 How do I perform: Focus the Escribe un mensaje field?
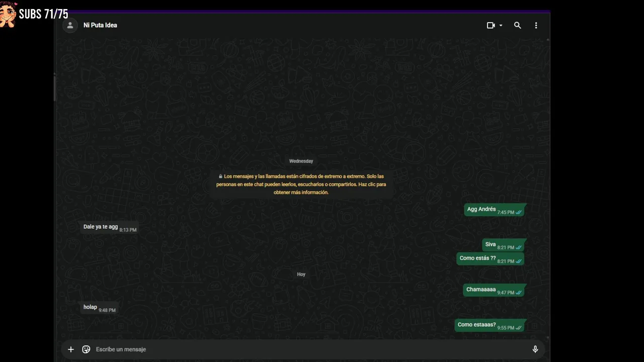(x=309, y=349)
